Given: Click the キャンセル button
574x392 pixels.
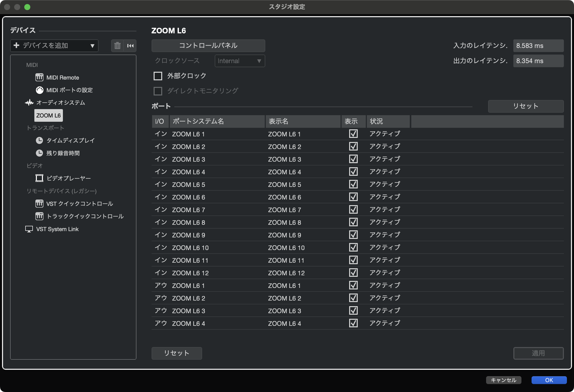Looking at the screenshot, I should click(504, 380).
